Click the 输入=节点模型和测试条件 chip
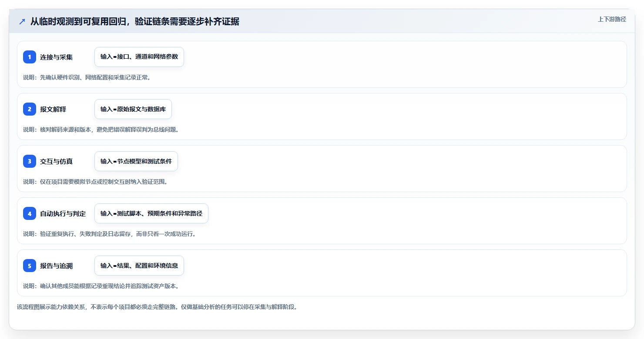Viewport: 644px width, 339px height. (136, 161)
